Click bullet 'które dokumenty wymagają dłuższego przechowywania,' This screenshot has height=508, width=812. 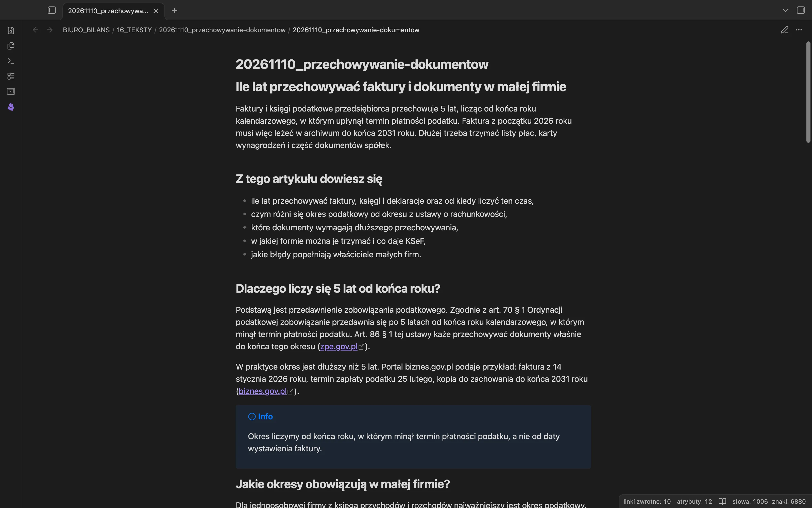coord(354,228)
